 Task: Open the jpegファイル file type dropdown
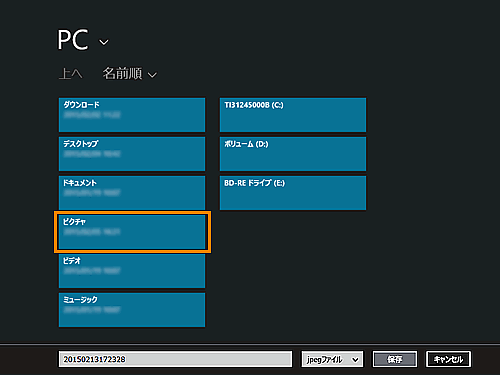pyautogui.click(x=332, y=359)
